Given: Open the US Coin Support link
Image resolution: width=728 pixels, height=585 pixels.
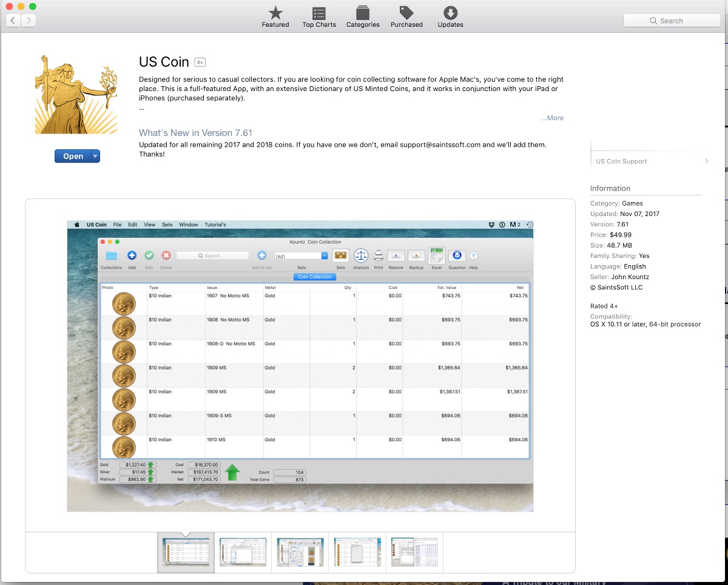Looking at the screenshot, I should pyautogui.click(x=650, y=161).
